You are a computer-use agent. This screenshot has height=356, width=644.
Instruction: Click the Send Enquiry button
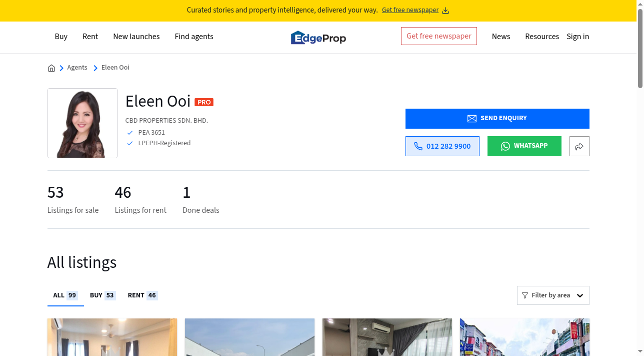tap(497, 119)
